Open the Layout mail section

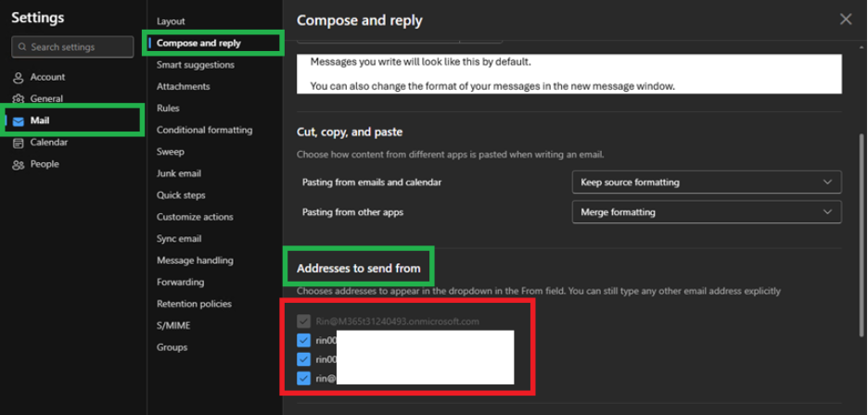pyautogui.click(x=171, y=21)
